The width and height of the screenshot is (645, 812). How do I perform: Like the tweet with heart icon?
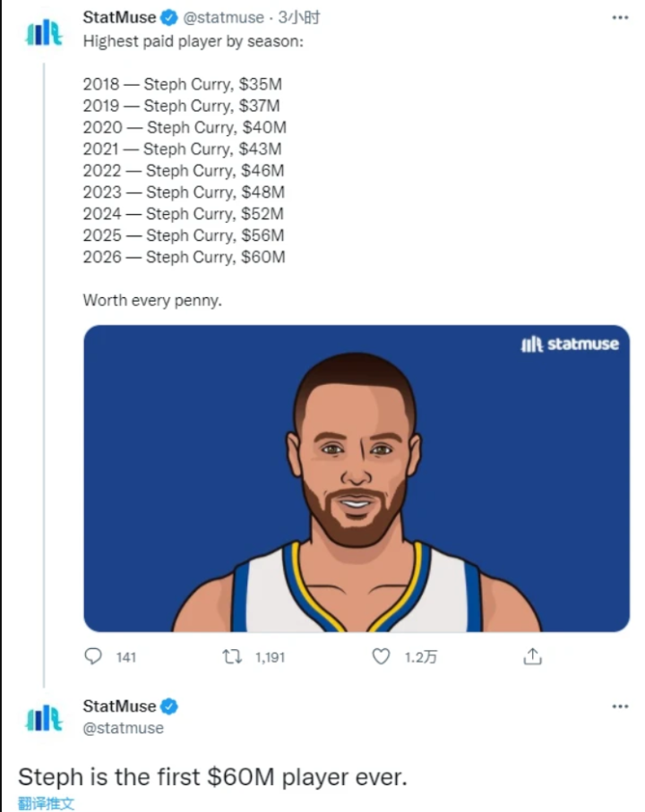pos(382,656)
